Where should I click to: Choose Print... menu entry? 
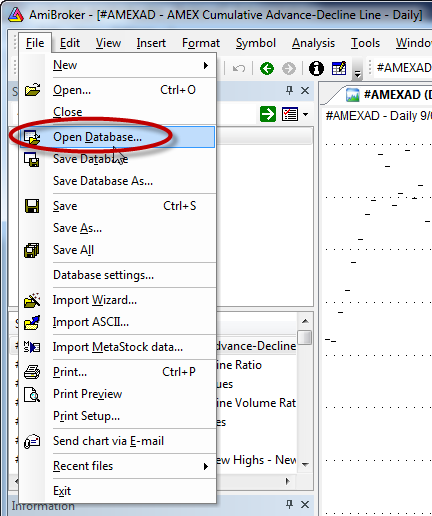coord(117,372)
